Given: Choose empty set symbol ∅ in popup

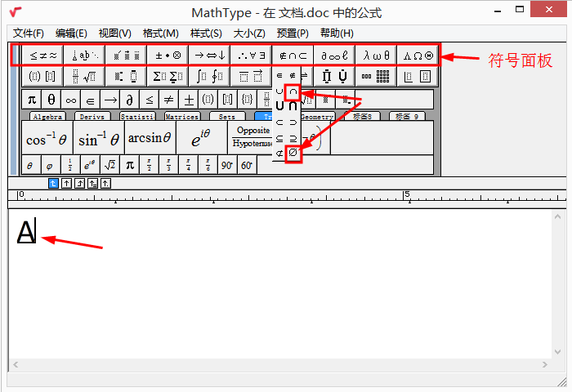Looking at the screenshot, I should coord(293,153).
